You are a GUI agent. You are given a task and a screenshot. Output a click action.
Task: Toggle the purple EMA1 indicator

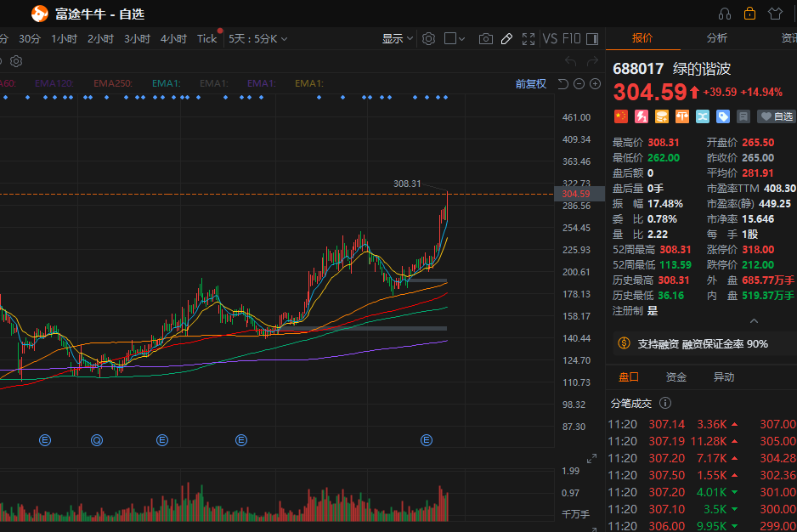(261, 83)
